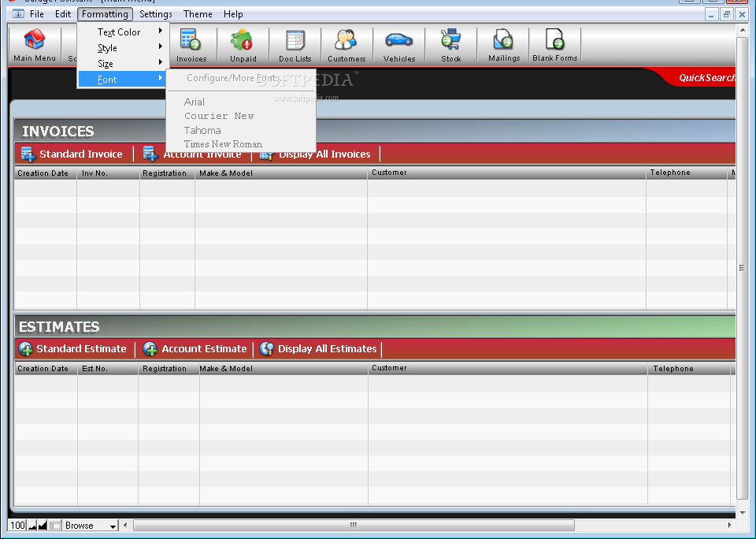Choose Configure/More Fonts option
The width and height of the screenshot is (756, 539).
click(241, 78)
